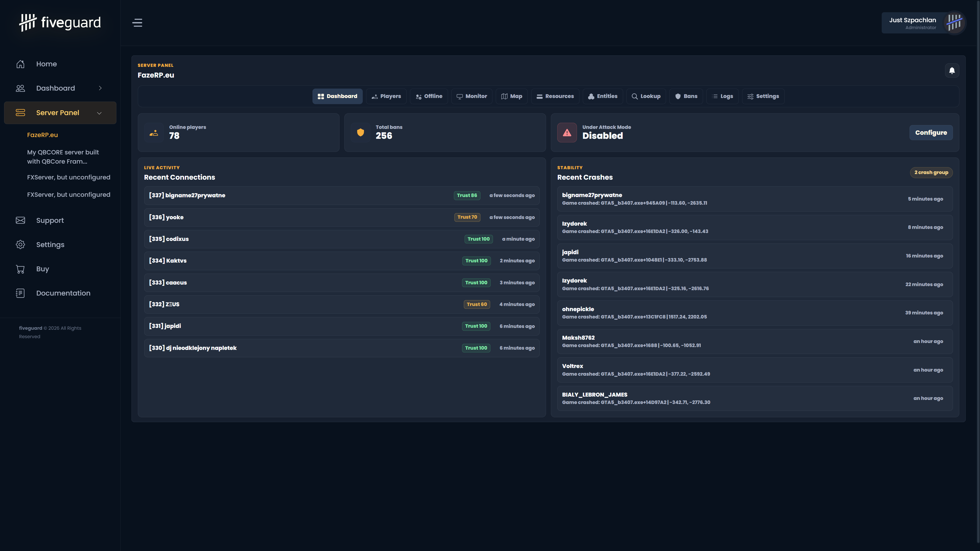Open Voltrex crash entry
Image resolution: width=980 pixels, height=551 pixels.
point(755,370)
